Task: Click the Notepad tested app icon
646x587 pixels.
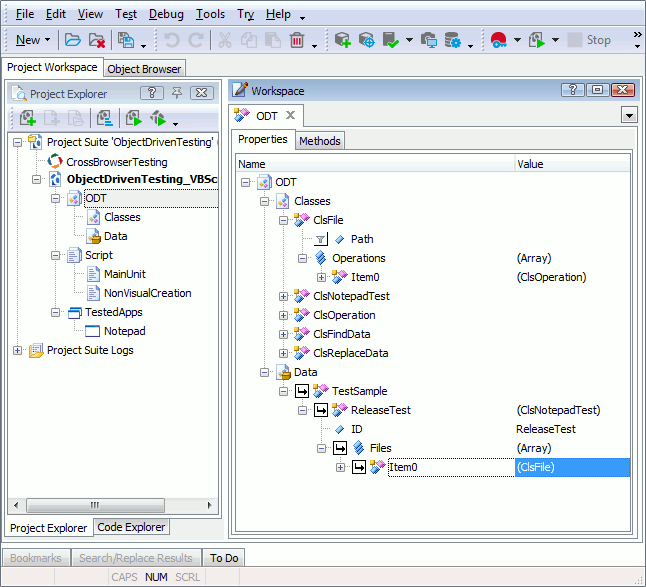Action: [93, 331]
